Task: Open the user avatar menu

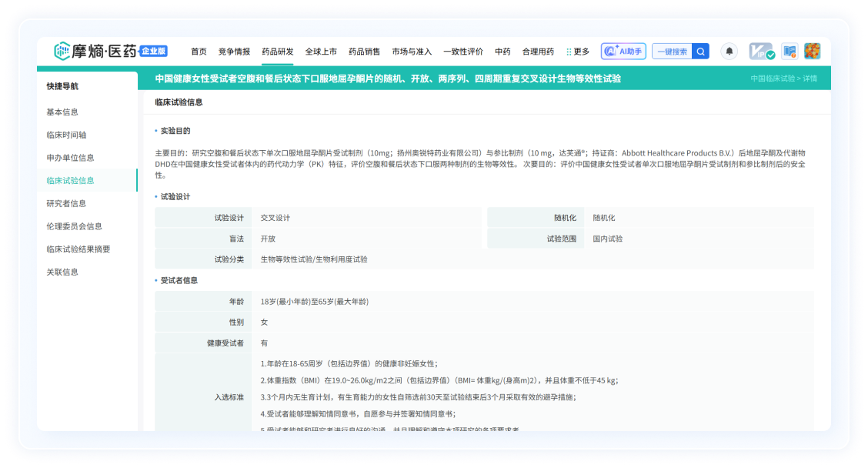Action: 812,51
